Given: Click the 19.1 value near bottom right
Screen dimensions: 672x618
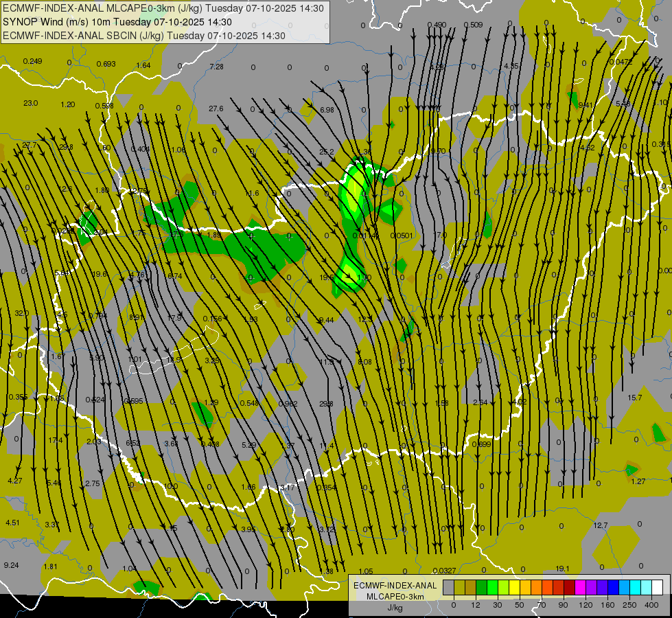Looking at the screenshot, I should click(562, 569).
